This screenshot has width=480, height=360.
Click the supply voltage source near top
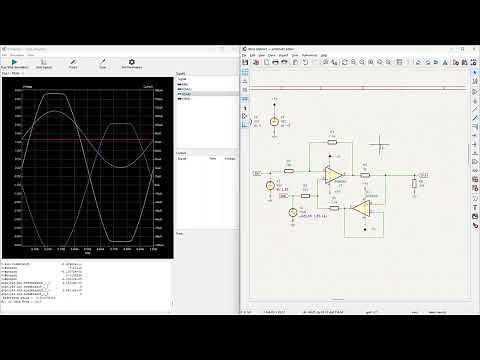point(274,122)
